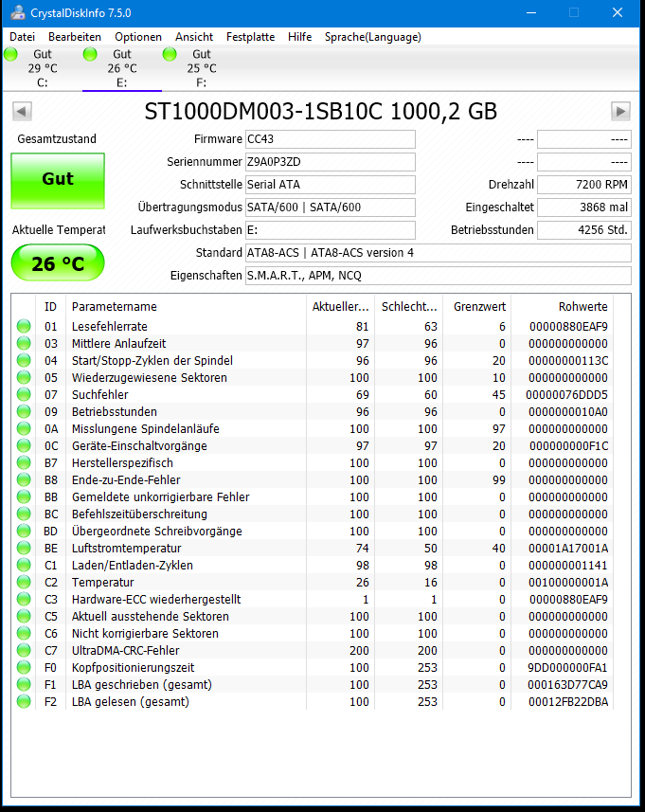
Task: Click green status icon for drive E:
Action: pos(90,54)
